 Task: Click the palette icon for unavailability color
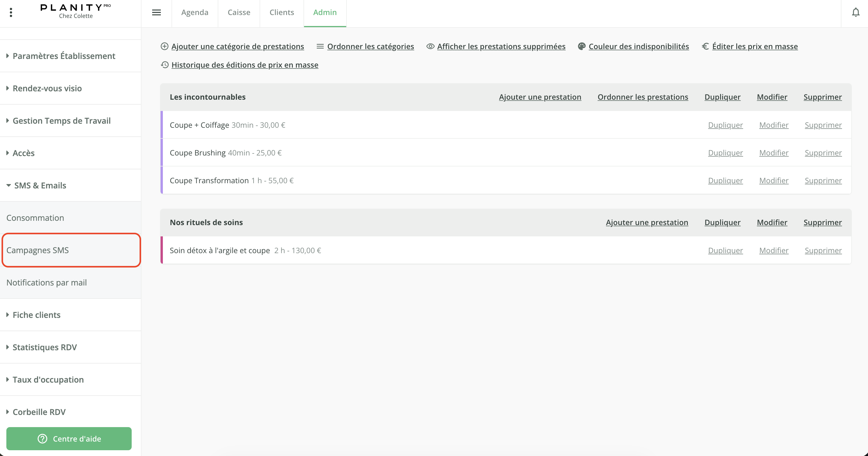(x=582, y=46)
